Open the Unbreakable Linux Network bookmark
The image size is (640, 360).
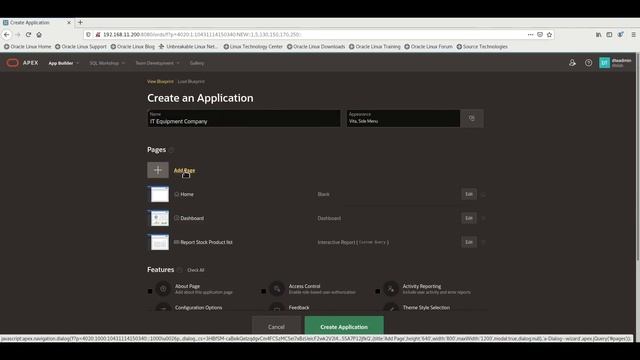click(x=188, y=47)
